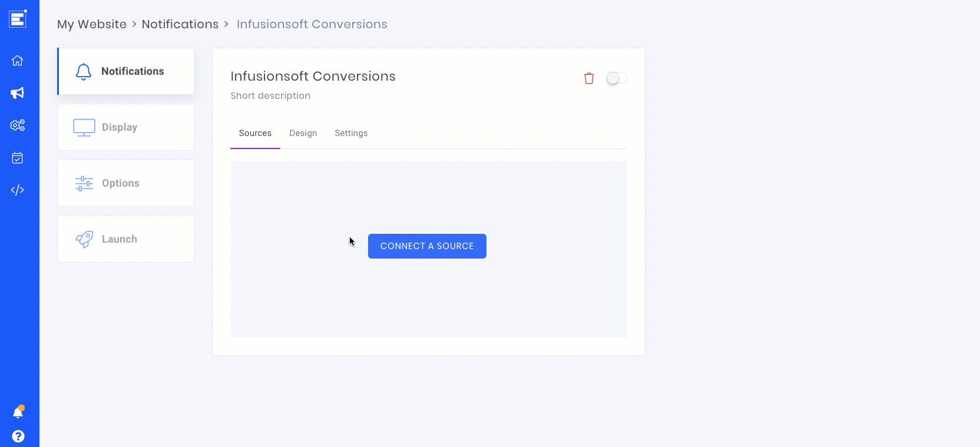
Task: Delete notification with red trash icon
Action: [x=589, y=78]
